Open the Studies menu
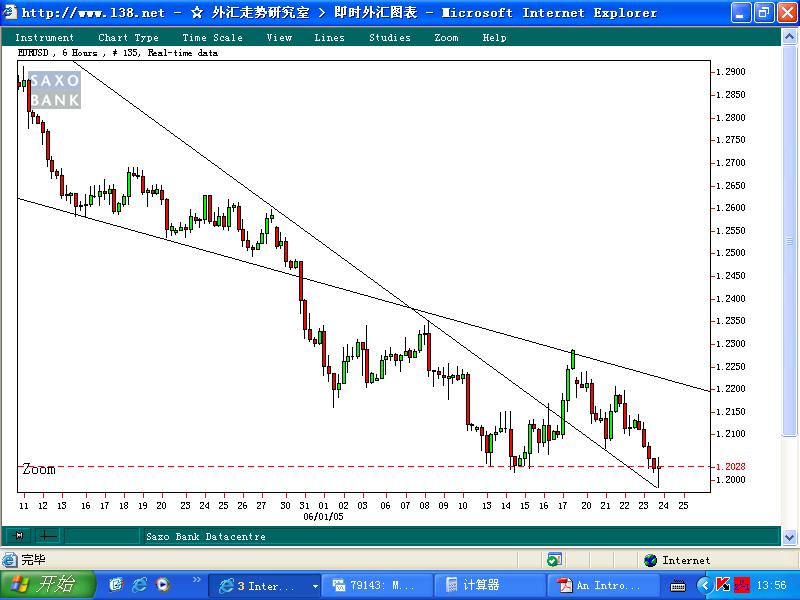The image size is (800, 600). [x=390, y=38]
